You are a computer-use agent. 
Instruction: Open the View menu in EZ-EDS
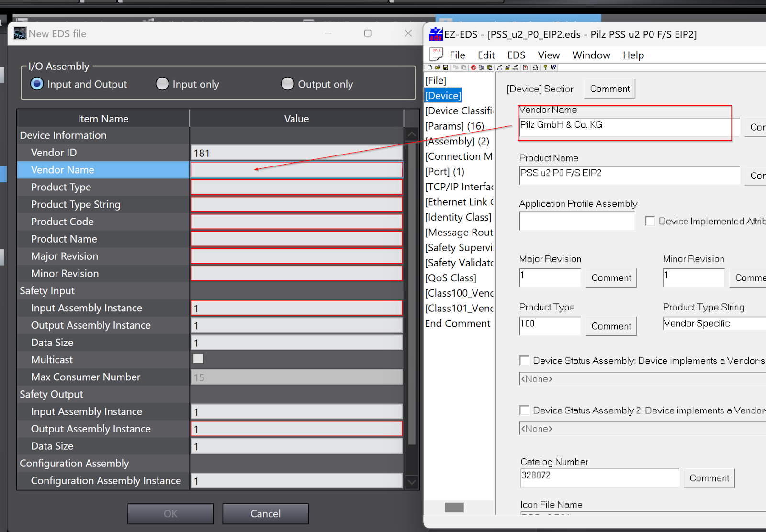coord(549,55)
